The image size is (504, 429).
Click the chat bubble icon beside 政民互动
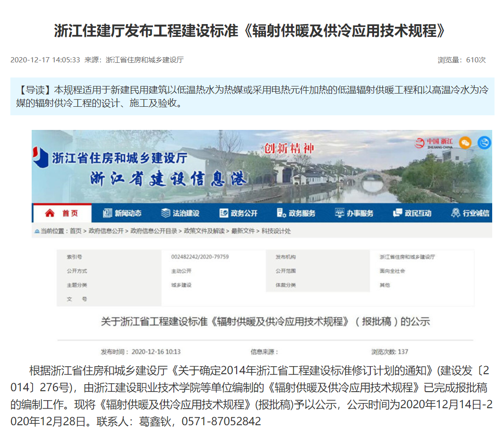click(x=397, y=213)
